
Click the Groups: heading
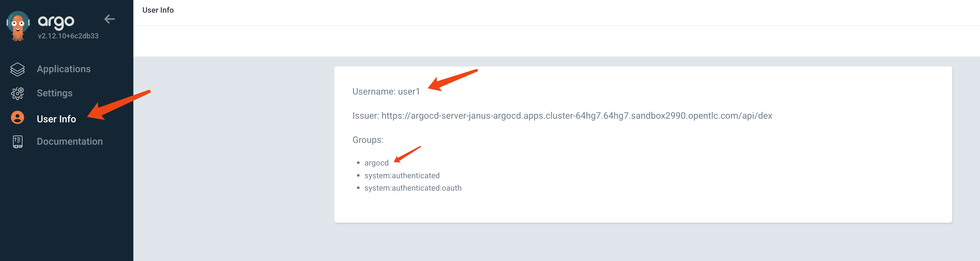click(x=367, y=140)
